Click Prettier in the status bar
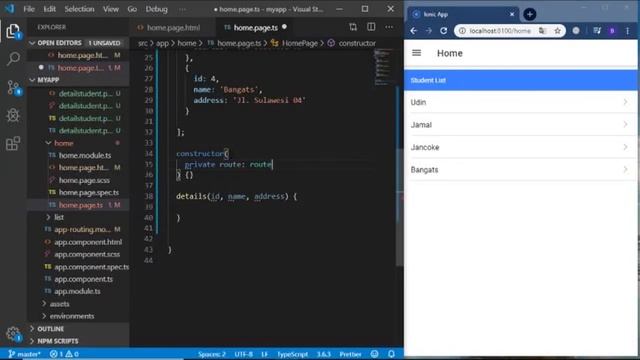 click(x=350, y=354)
